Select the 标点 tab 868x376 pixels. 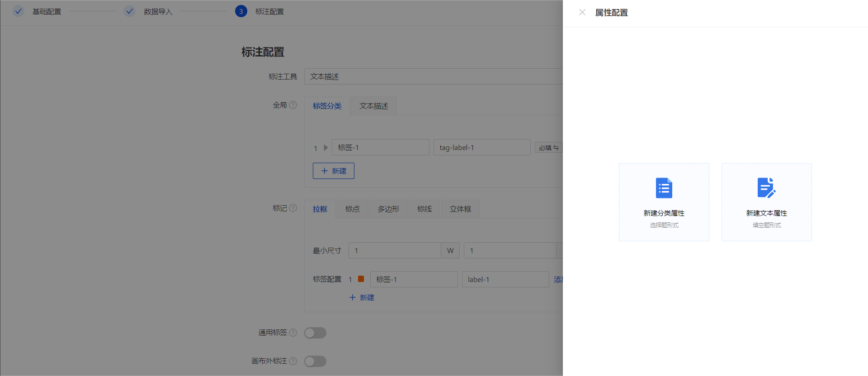(x=353, y=209)
